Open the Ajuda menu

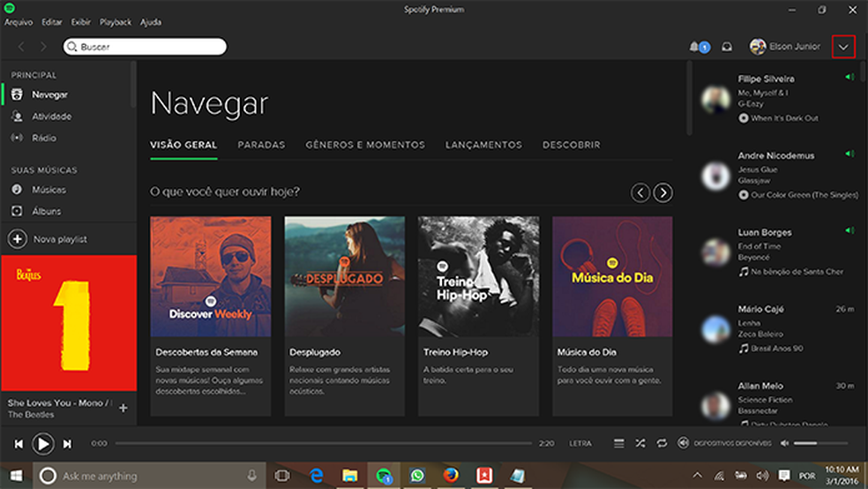point(151,22)
